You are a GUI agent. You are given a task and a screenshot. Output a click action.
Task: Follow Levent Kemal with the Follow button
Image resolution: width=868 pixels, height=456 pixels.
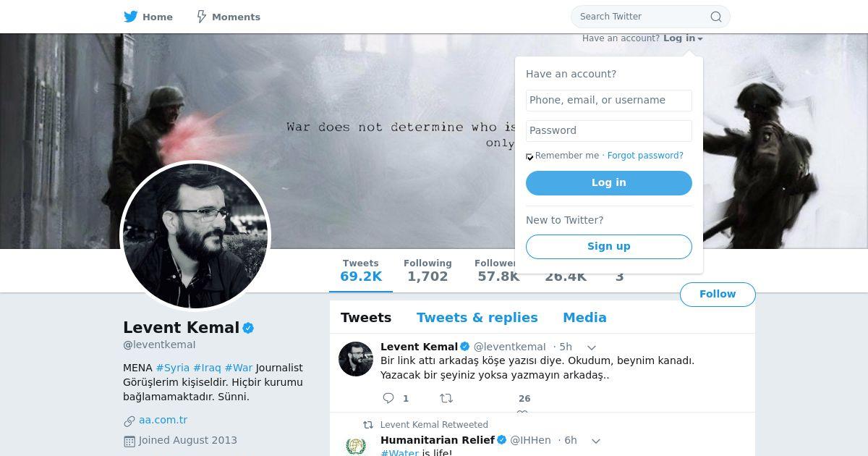coord(718,295)
